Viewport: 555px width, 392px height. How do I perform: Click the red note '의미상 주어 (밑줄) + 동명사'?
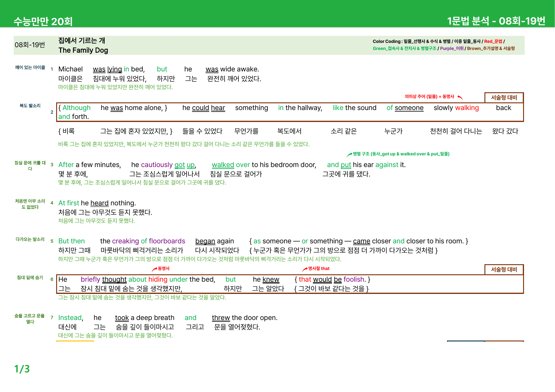429,97
